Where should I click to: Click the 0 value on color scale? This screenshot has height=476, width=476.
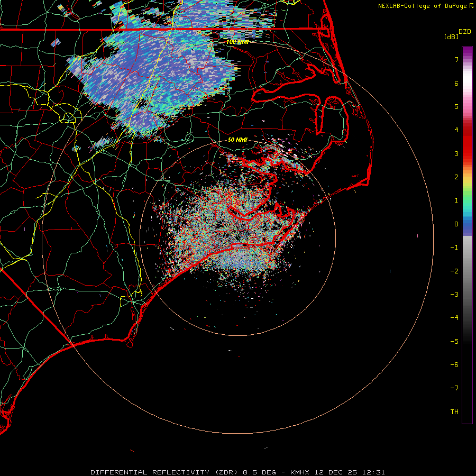(x=456, y=224)
